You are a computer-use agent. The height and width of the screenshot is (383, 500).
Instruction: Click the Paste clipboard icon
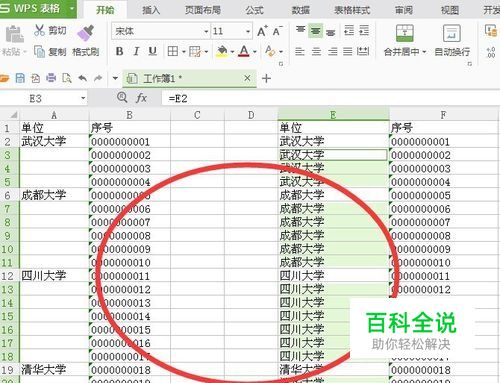click(x=14, y=34)
